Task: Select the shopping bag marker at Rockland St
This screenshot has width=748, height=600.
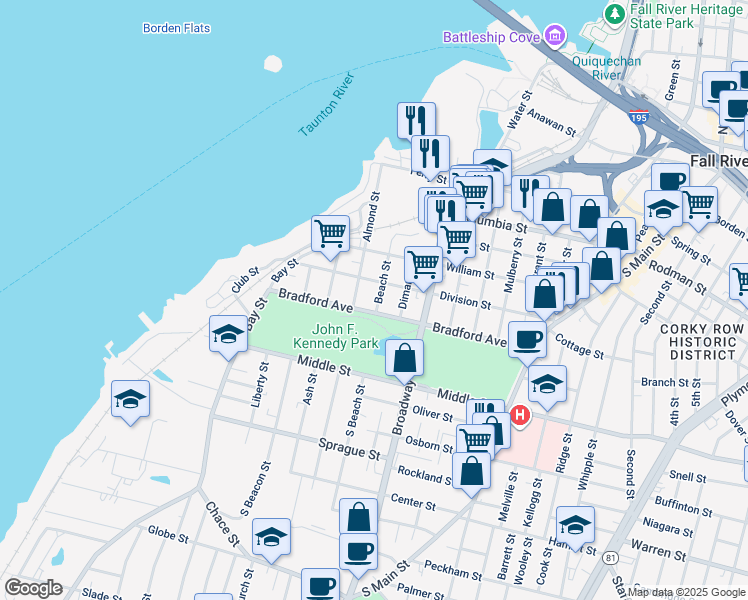Action: tap(471, 475)
